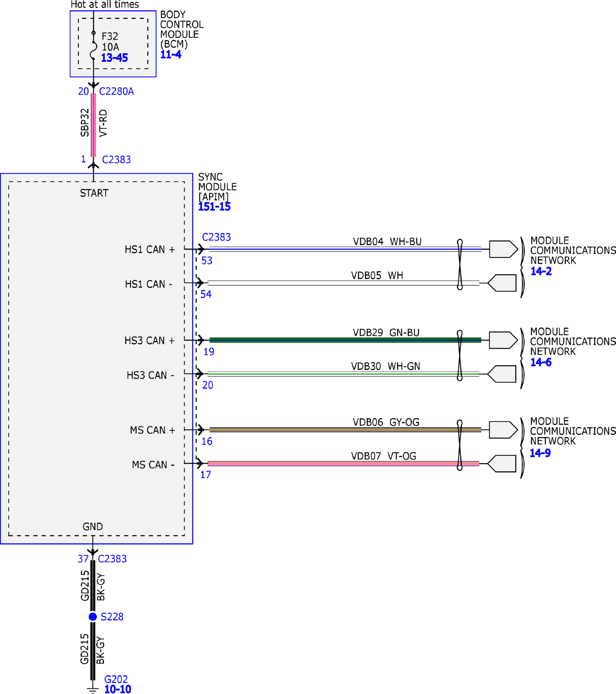Click the VDB29 GN-BU off-page arrow

point(504,340)
